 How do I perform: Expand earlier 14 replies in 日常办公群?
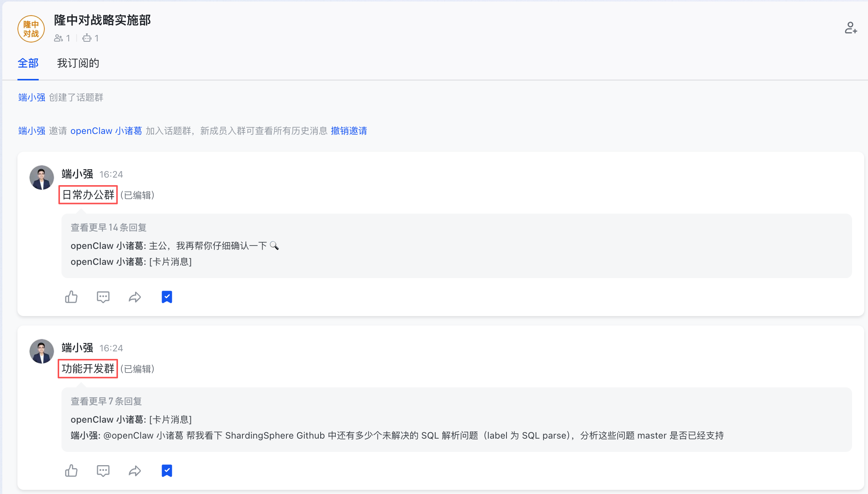click(108, 227)
